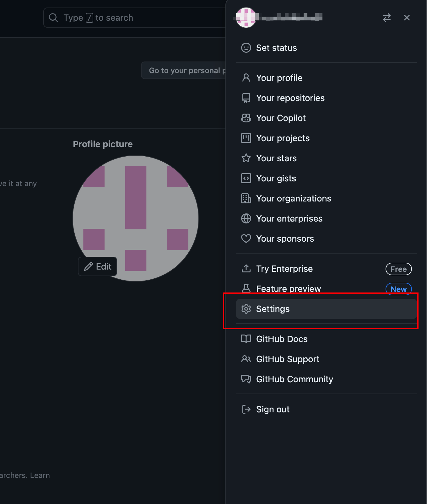427x504 pixels.
Task: Click the code icon for Your gists
Action: click(x=246, y=178)
